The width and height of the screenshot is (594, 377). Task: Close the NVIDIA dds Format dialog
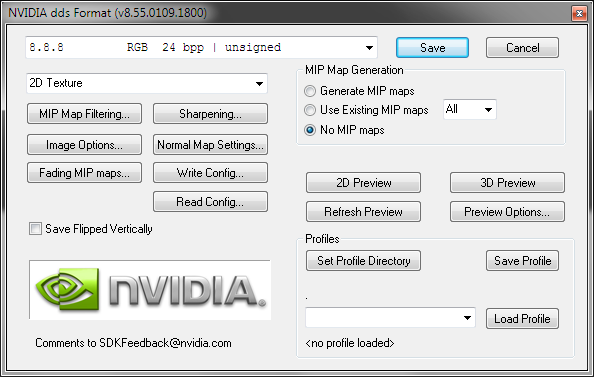(579, 14)
